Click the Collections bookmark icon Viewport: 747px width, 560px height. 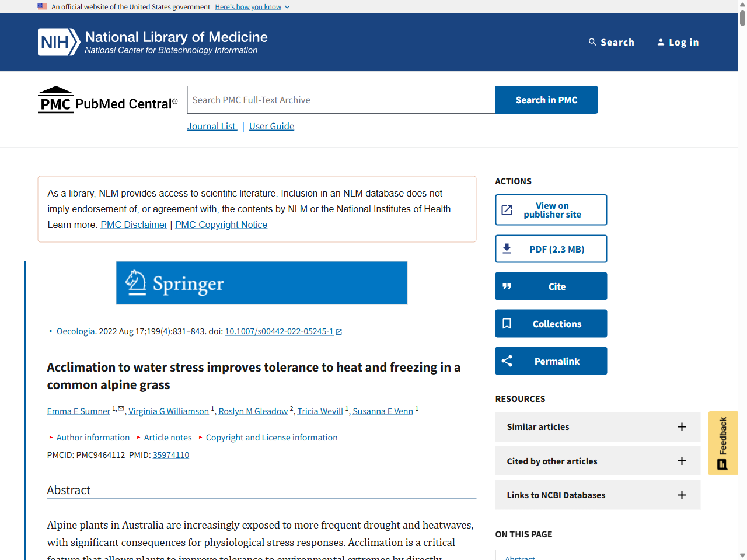click(507, 324)
